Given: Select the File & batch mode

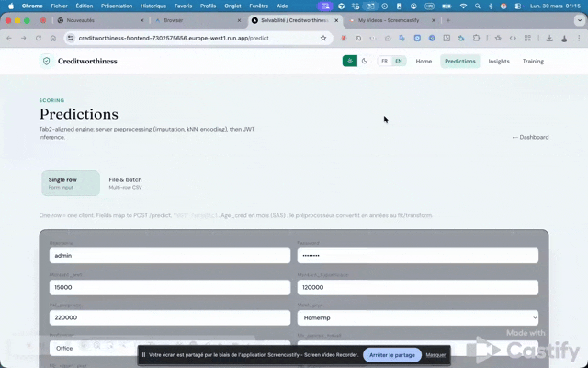Looking at the screenshot, I should (x=125, y=183).
